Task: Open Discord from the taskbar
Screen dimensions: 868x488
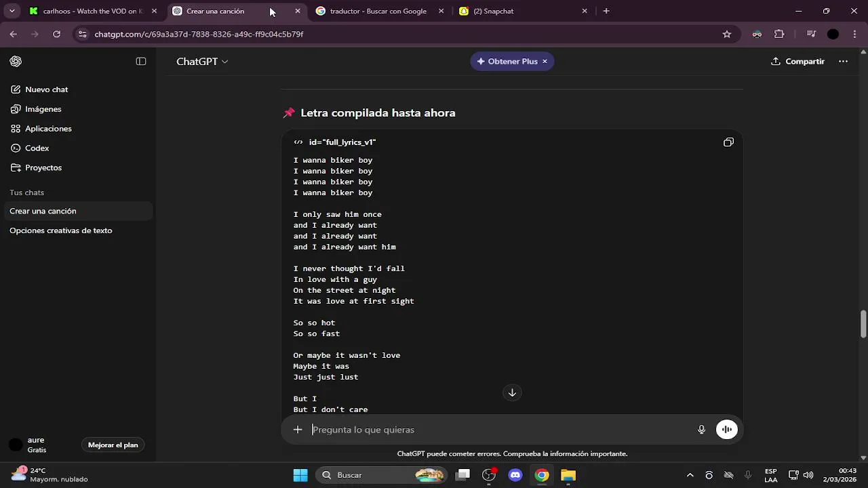Action: click(515, 475)
